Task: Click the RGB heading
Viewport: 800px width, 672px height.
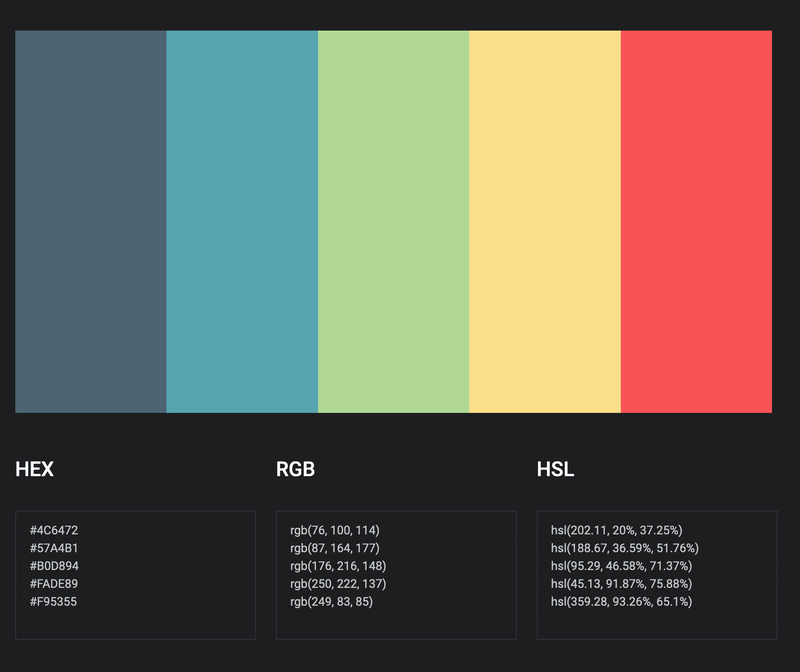Action: coord(296,469)
